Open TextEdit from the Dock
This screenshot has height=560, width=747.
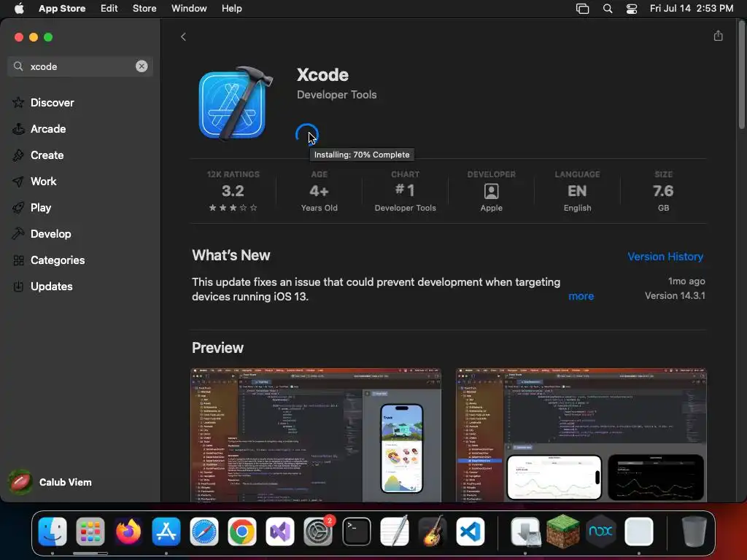pos(395,532)
